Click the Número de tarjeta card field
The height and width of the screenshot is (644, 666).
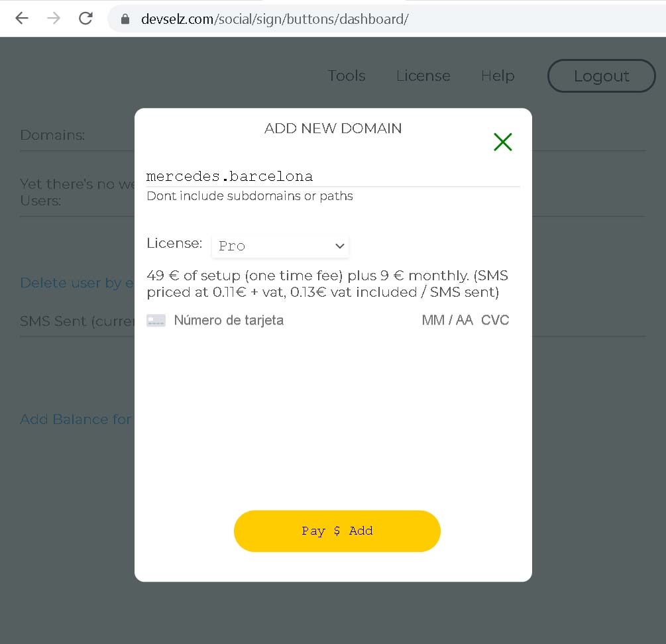click(x=229, y=321)
